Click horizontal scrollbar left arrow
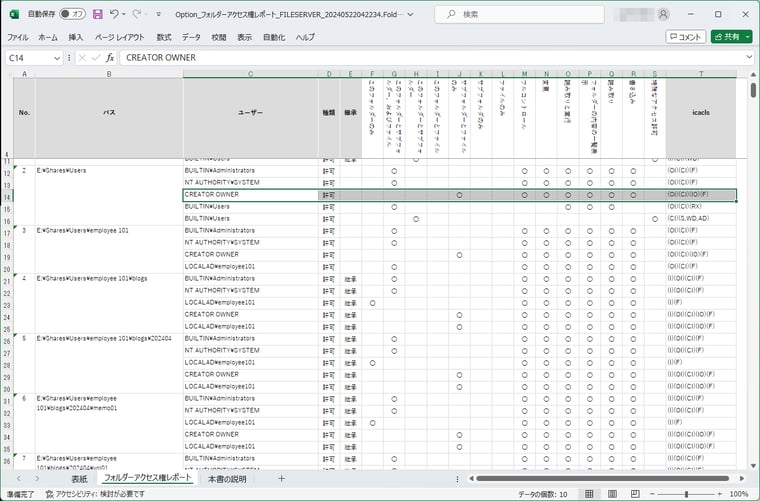Viewport: 760px width, 501px height. 471,479
